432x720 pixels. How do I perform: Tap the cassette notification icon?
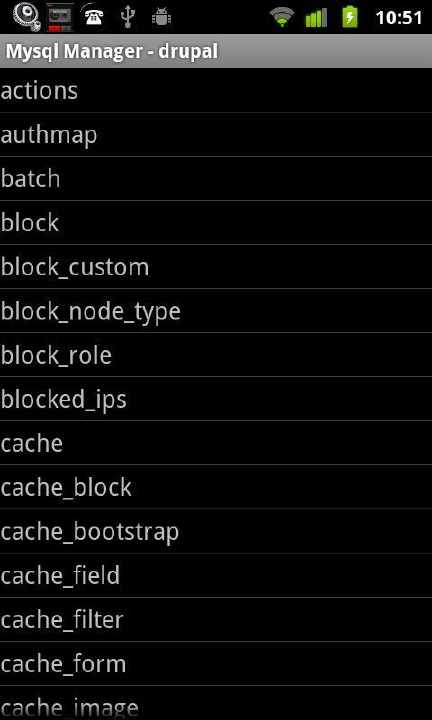tap(60, 17)
